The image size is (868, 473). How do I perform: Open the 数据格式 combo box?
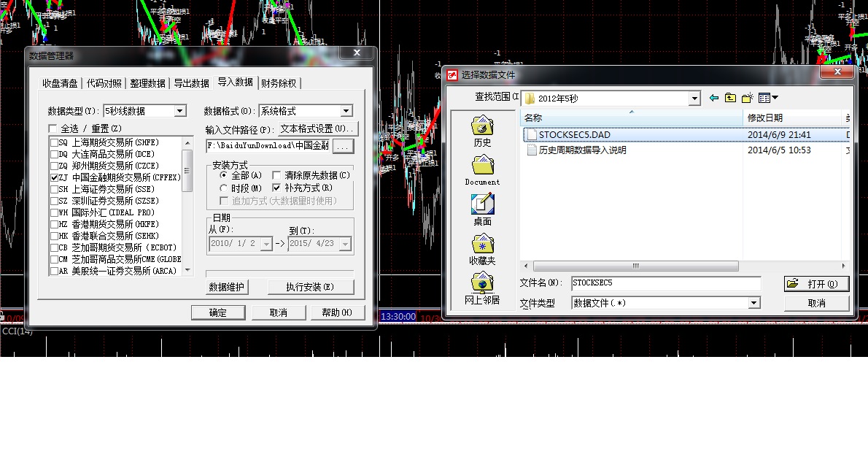[346, 111]
